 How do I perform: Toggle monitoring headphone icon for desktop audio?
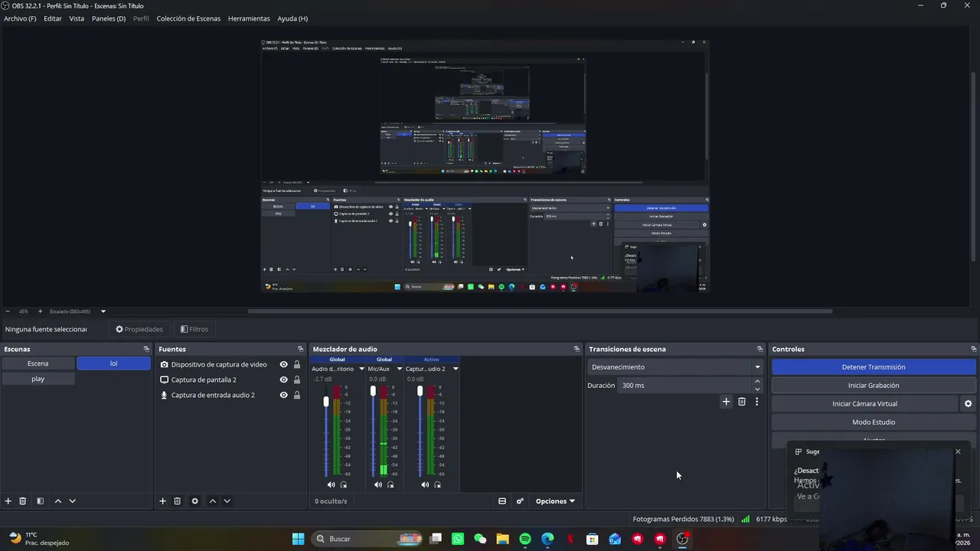tap(343, 484)
